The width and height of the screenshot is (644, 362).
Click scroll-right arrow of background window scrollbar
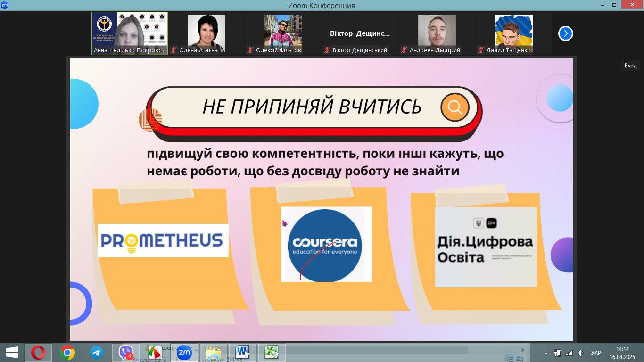(522, 350)
